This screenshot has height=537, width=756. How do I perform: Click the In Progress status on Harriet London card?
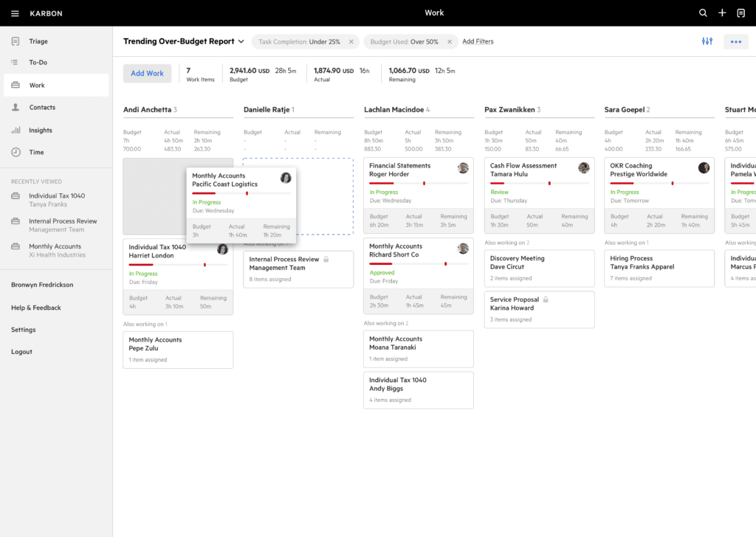[143, 274]
